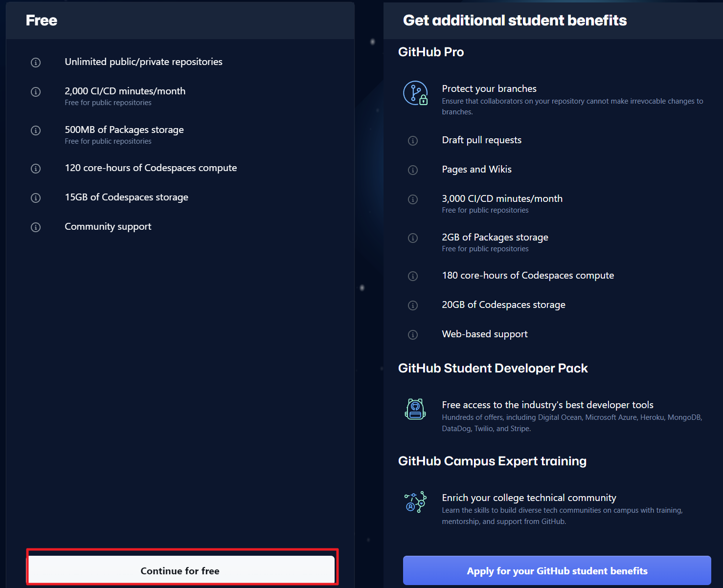
Task: Click the Free plan heading
Action: coord(42,21)
